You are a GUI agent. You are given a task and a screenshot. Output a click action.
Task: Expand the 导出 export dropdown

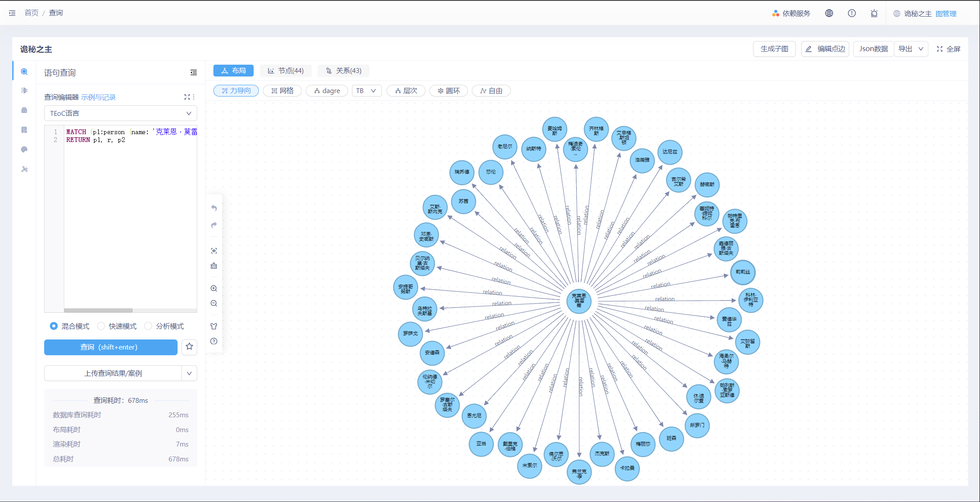pyautogui.click(x=911, y=49)
